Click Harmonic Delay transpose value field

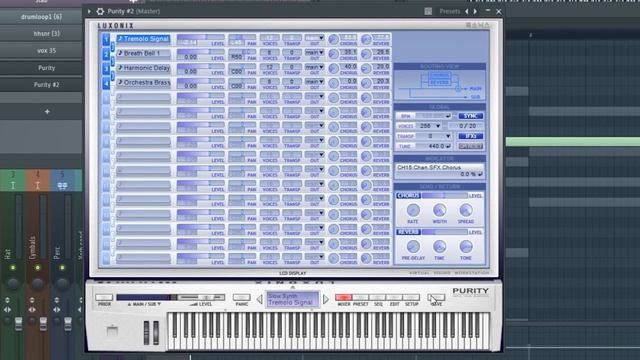292,67
